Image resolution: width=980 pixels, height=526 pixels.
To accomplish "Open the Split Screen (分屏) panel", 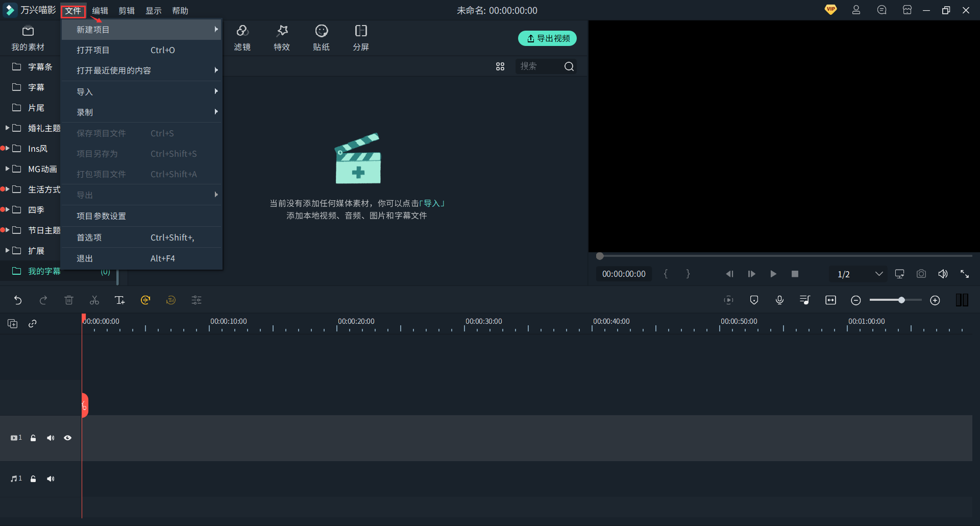I will pos(361,38).
